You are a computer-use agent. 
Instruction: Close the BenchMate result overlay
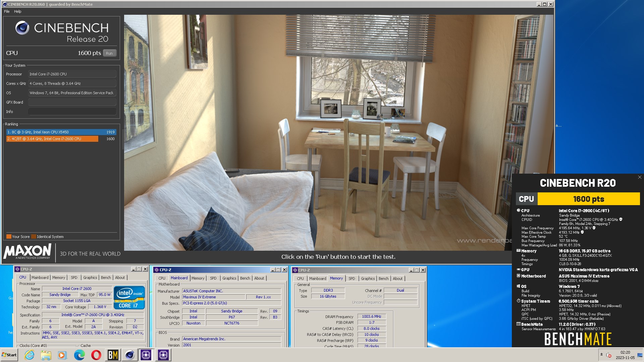[640, 177]
